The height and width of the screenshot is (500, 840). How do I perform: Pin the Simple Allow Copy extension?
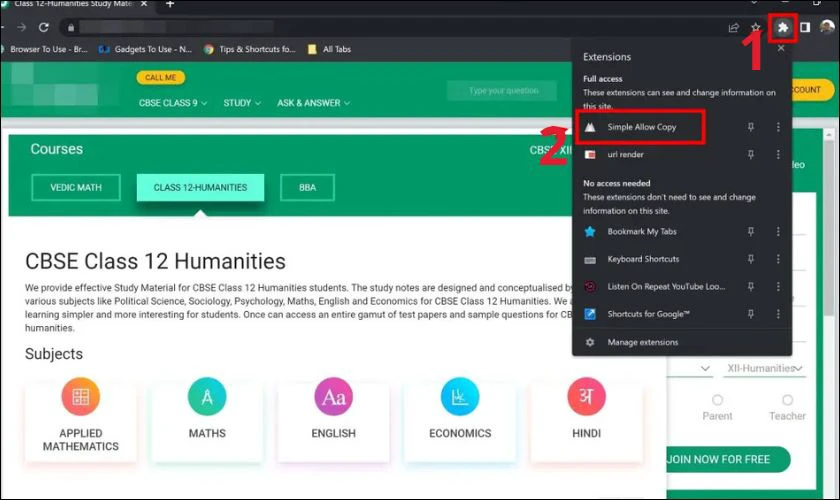(x=751, y=127)
